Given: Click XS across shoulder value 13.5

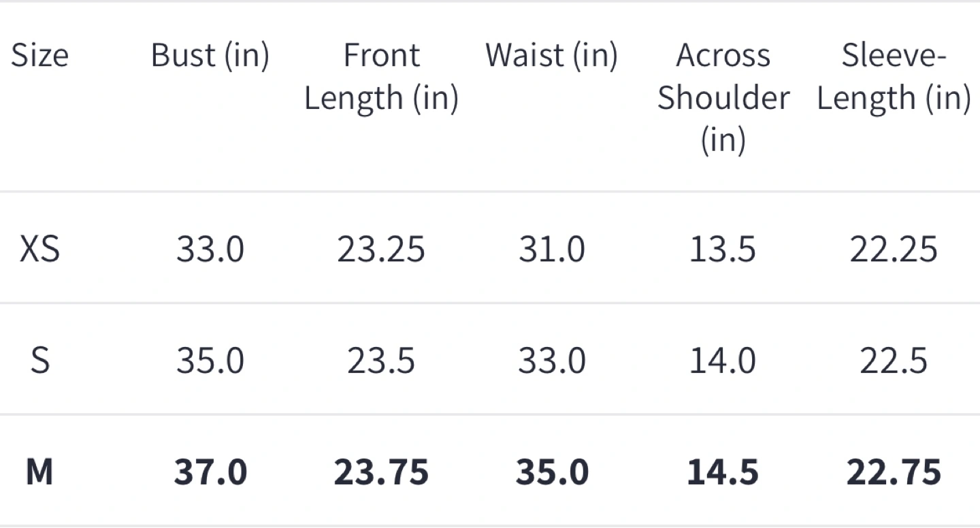Looking at the screenshot, I should pyautogui.click(x=723, y=249).
